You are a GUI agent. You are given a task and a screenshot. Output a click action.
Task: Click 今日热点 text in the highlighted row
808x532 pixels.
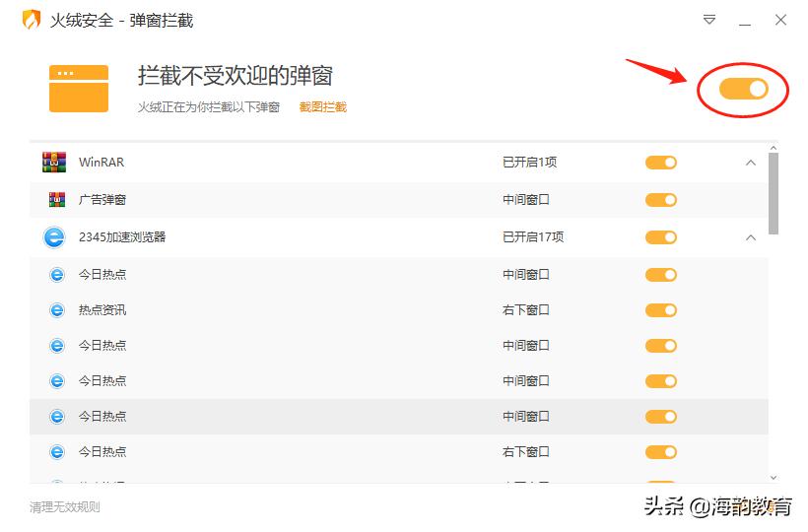tap(102, 416)
